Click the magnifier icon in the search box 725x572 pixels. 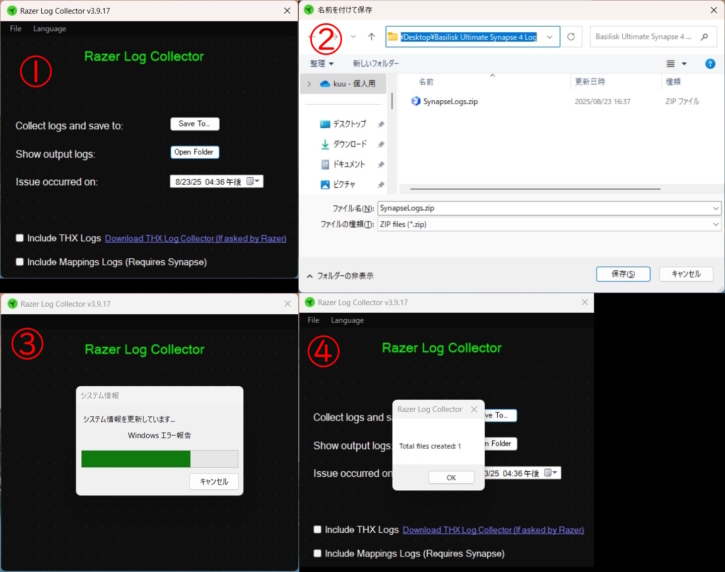pos(709,37)
